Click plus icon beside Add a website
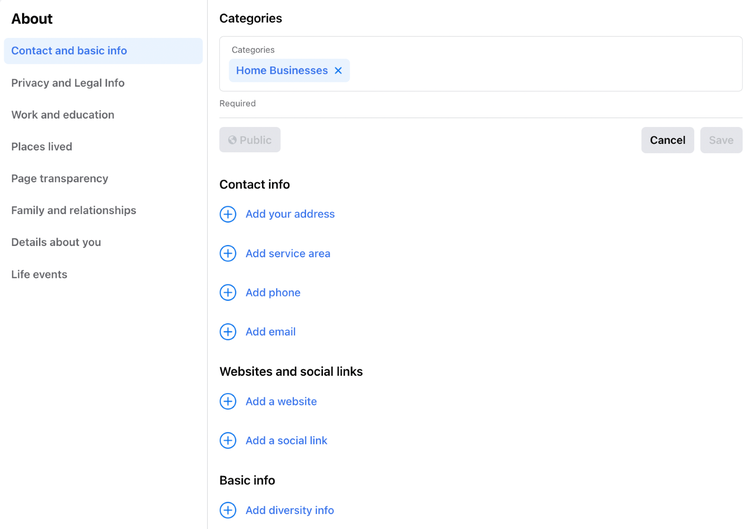The width and height of the screenshot is (750, 529). [228, 401]
